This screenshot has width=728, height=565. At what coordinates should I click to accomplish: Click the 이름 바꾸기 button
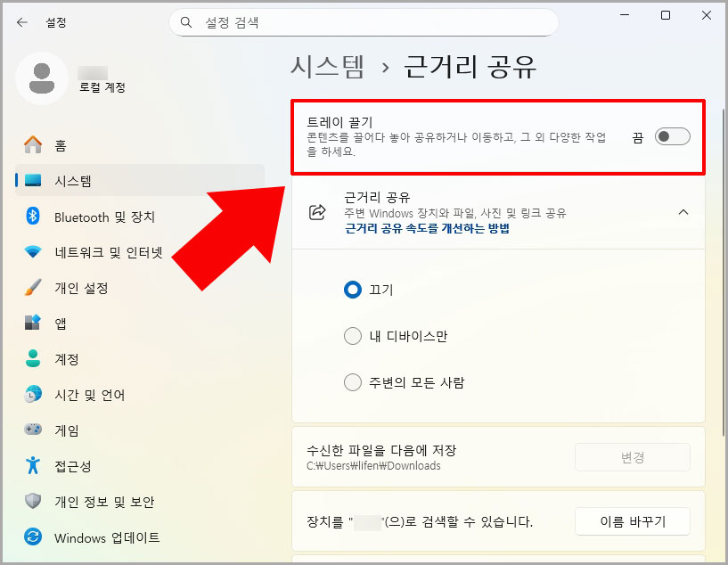click(x=633, y=521)
